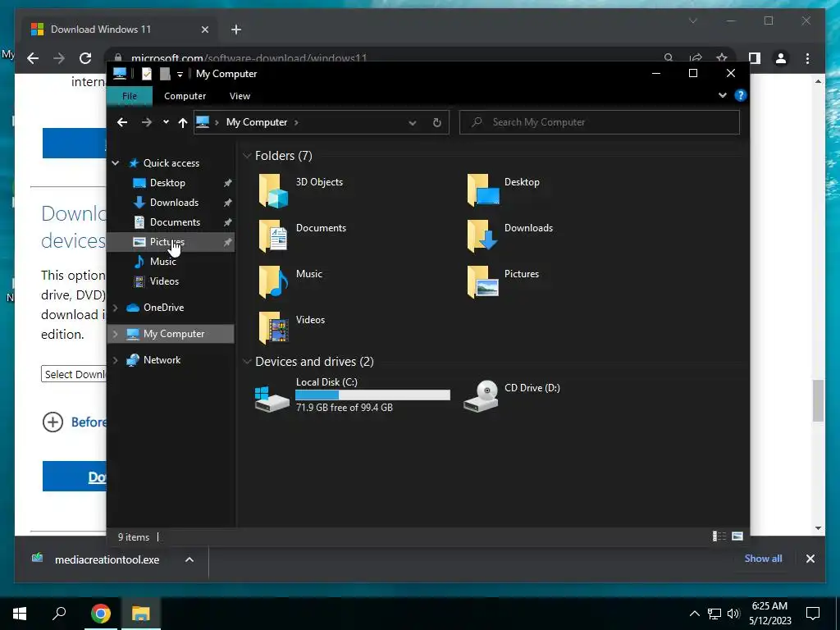The height and width of the screenshot is (630, 840).
Task: Expand the Before you begin section
Action: (53, 422)
